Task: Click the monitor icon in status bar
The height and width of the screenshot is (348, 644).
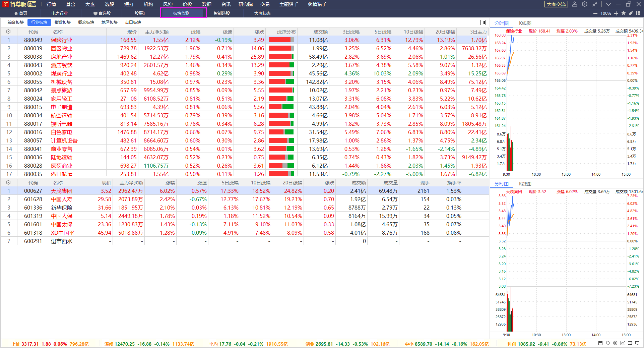Action: 637,343
